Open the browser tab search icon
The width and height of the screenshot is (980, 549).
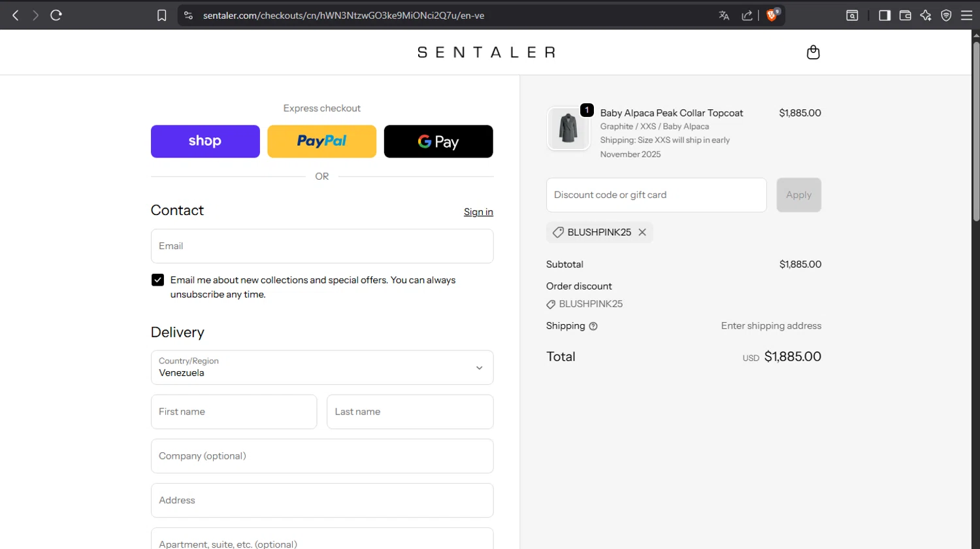[x=852, y=16]
